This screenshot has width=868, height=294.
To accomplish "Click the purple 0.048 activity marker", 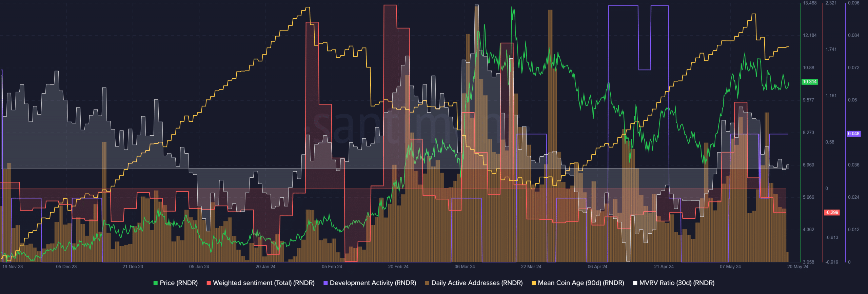I will click(x=854, y=134).
